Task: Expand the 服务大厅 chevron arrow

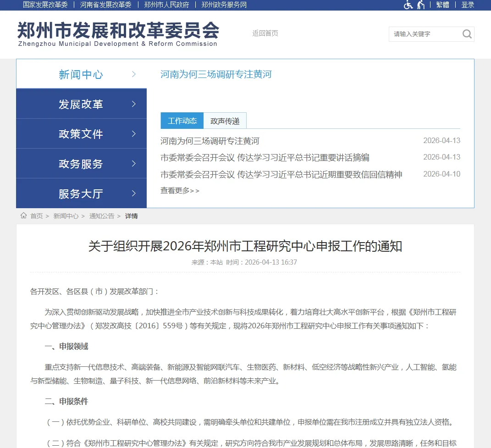Action: tap(134, 194)
